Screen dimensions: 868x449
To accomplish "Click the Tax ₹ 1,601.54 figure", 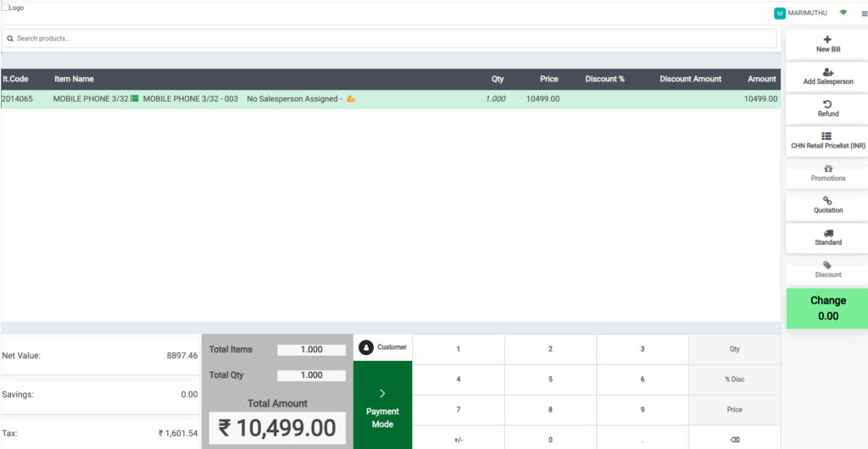I will tap(178, 434).
